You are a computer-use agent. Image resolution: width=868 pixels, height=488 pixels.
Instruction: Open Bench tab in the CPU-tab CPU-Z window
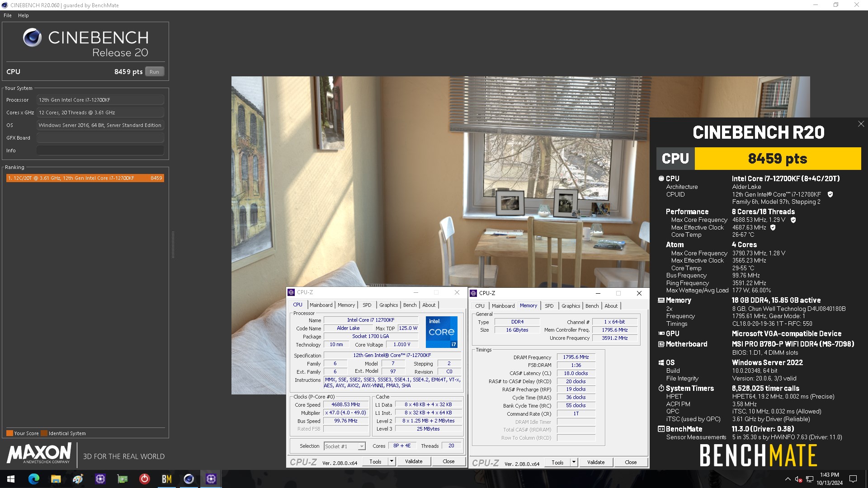tap(410, 305)
